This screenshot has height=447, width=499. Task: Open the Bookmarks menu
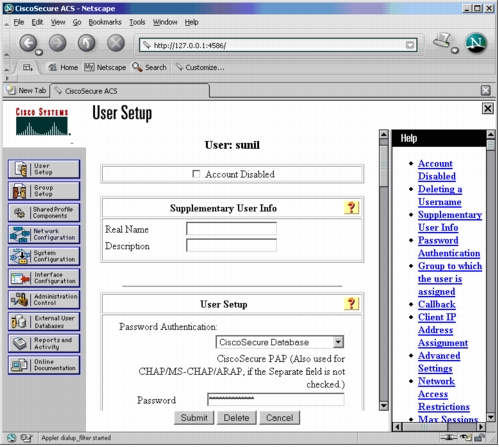point(105,22)
